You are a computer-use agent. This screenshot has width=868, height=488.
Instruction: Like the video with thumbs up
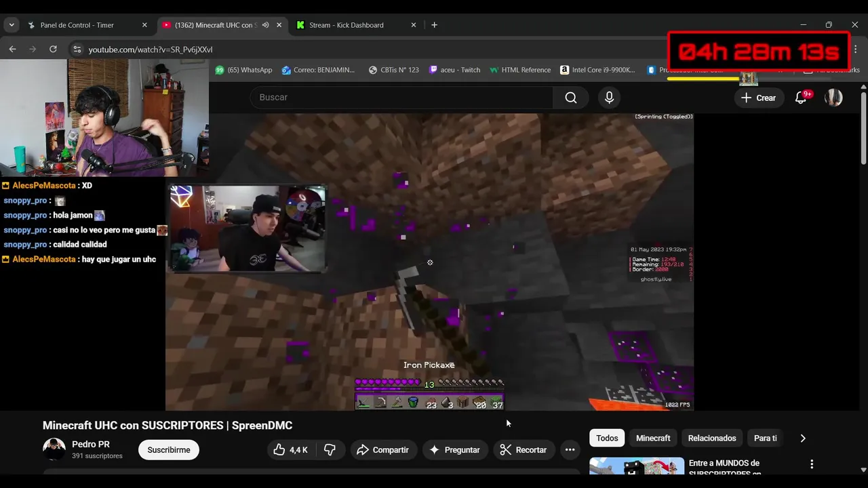click(x=290, y=450)
